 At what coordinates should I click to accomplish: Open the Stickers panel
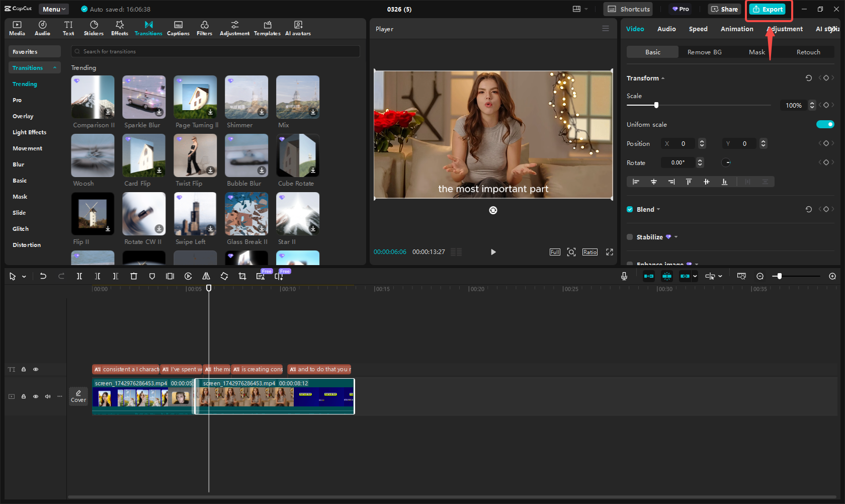[94, 28]
